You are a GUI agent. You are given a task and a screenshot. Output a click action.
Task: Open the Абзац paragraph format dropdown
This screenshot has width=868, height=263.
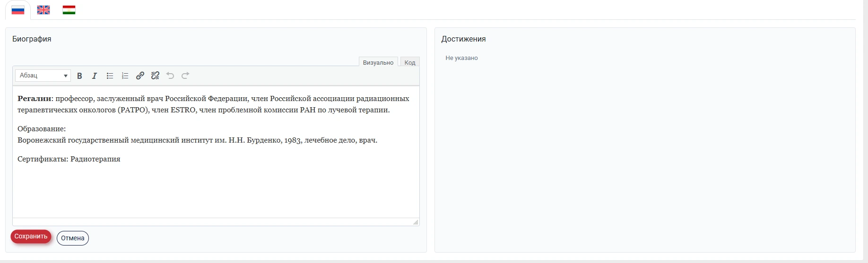pos(43,76)
